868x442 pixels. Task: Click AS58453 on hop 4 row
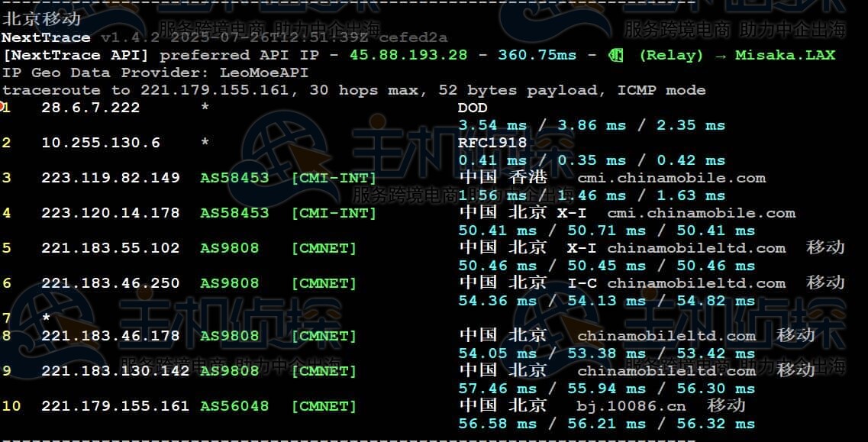point(234,213)
